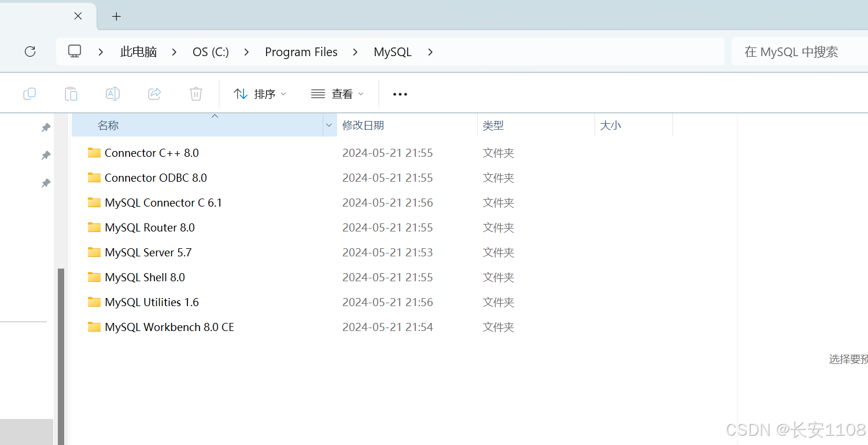The width and height of the screenshot is (868, 445).
Task: Click MySQL breadcrumb segment
Action: [393, 52]
